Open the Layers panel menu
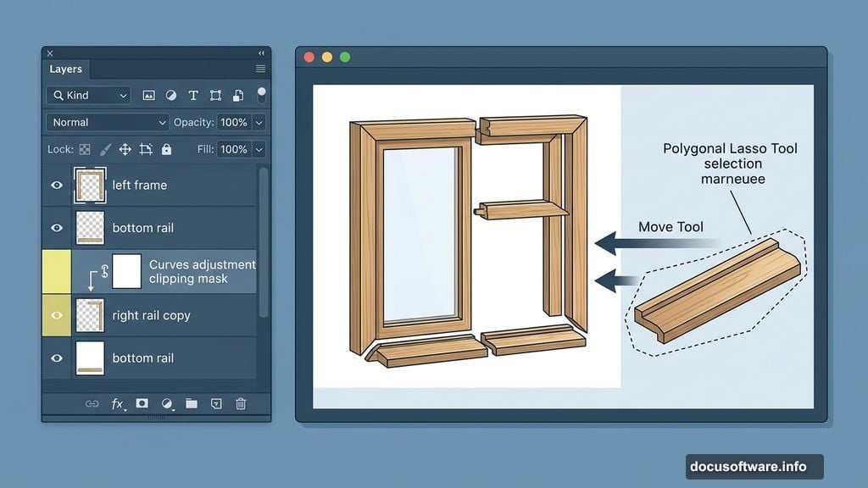This screenshot has width=868, height=488. click(261, 69)
